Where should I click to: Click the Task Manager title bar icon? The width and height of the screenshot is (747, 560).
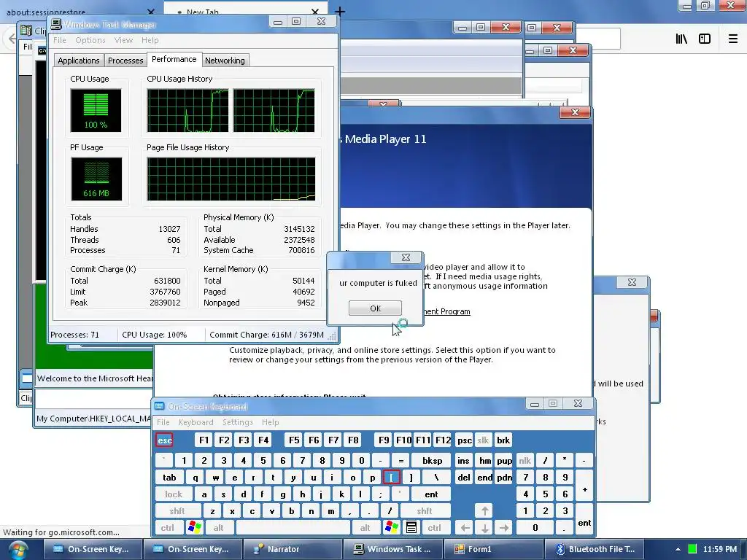(x=56, y=24)
